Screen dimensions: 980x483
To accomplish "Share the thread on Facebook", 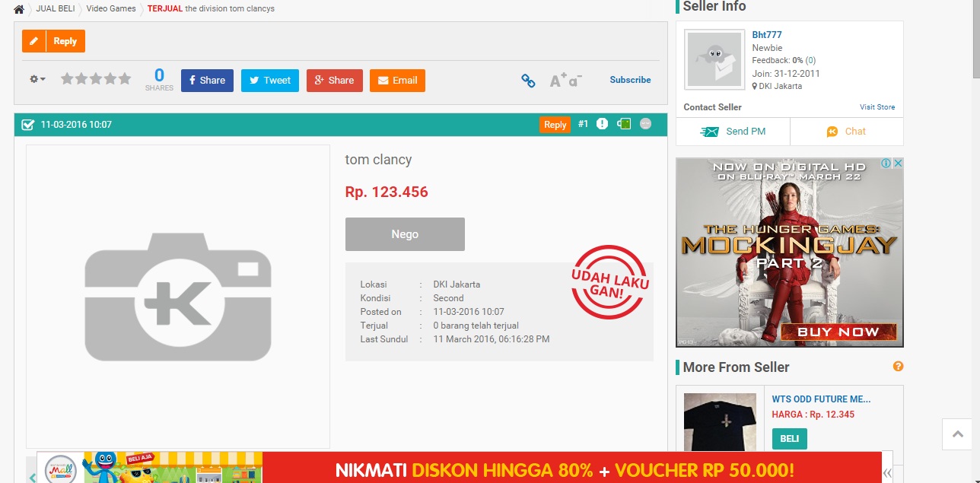I will 207,81.
